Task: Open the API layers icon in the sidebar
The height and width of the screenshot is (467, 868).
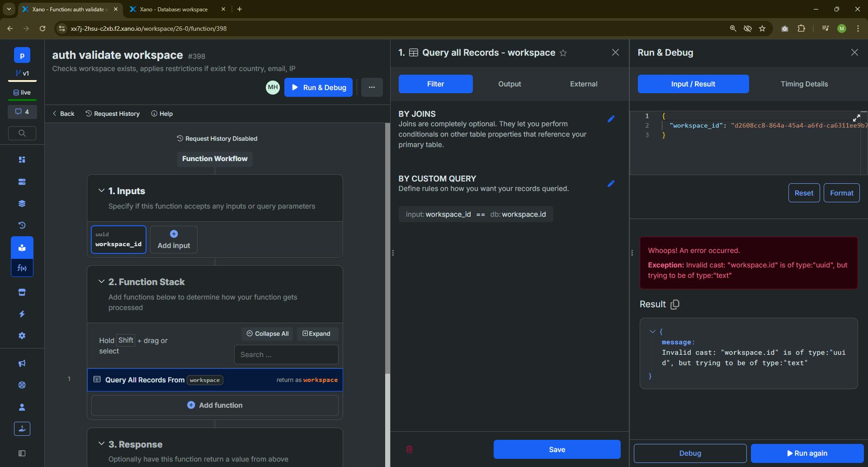Action: pyautogui.click(x=22, y=204)
